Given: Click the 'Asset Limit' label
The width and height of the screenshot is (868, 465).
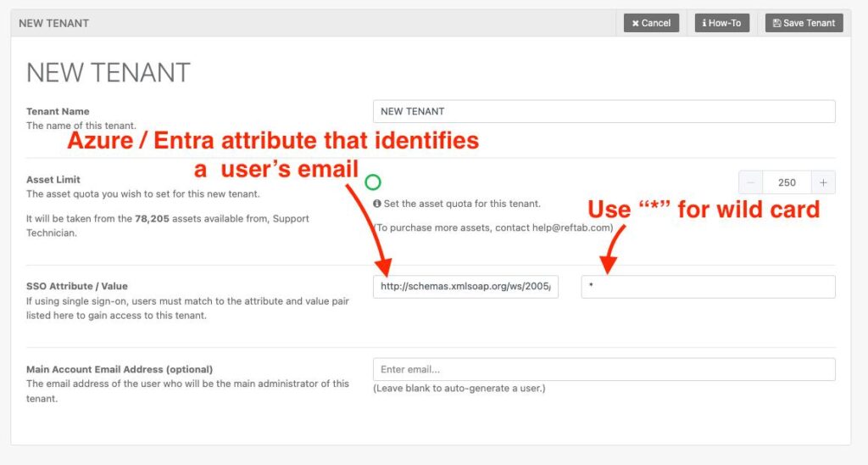Looking at the screenshot, I should click(53, 180).
